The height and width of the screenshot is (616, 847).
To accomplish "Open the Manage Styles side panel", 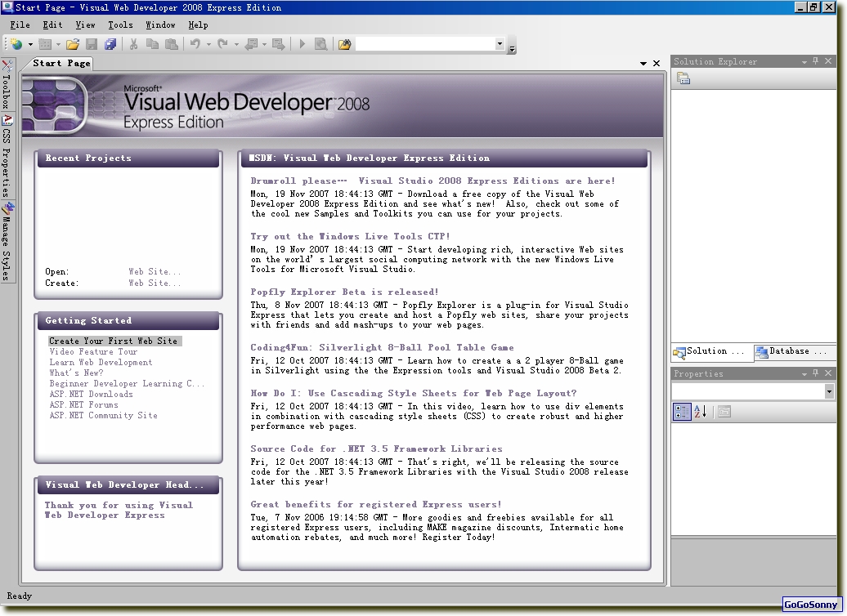I will (6, 241).
